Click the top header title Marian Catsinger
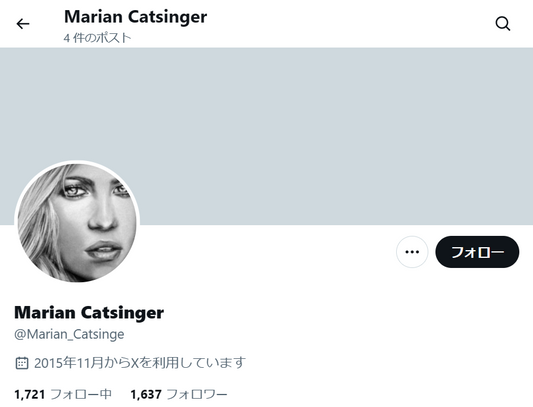The width and height of the screenshot is (533, 407). coord(136,17)
